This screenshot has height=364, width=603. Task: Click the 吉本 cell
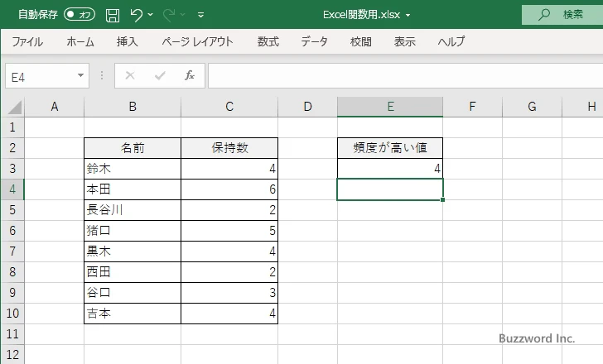tap(133, 314)
